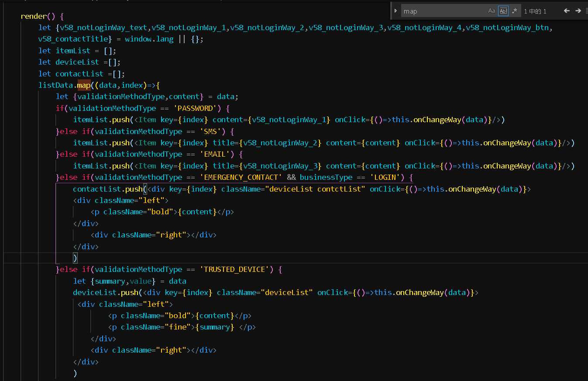This screenshot has height=381, width=588.
Task: Toggle Match Whole Word option
Action: (x=503, y=11)
